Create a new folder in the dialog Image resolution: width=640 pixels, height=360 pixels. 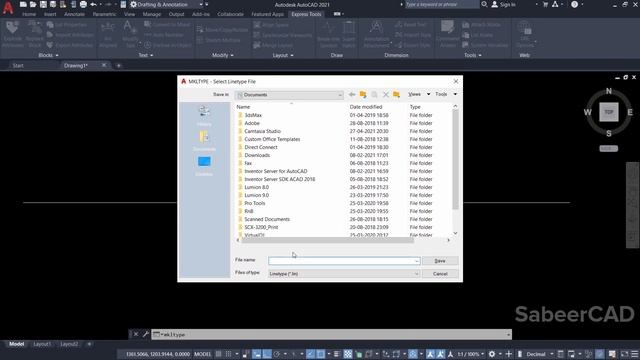coord(396,95)
